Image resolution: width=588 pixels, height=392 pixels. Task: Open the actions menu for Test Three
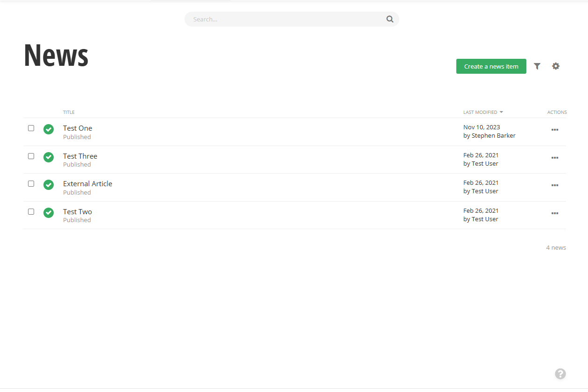555,157
